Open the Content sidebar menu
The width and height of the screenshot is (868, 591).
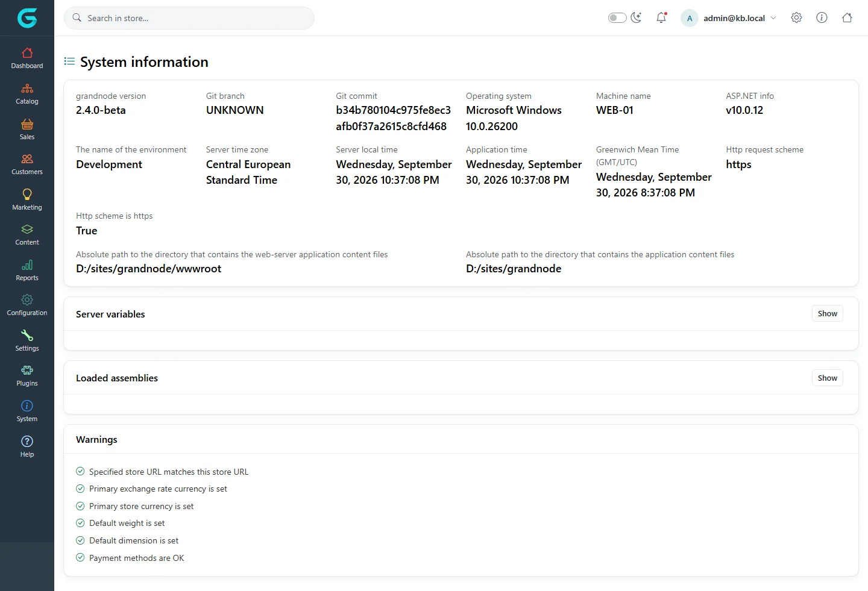[x=27, y=235]
